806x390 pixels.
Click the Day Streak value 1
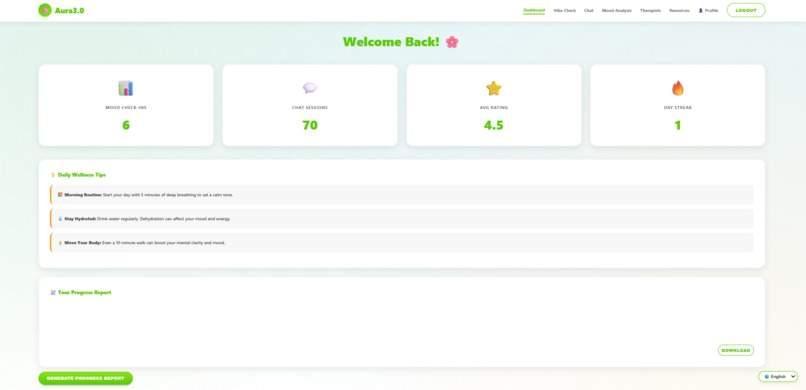[677, 125]
